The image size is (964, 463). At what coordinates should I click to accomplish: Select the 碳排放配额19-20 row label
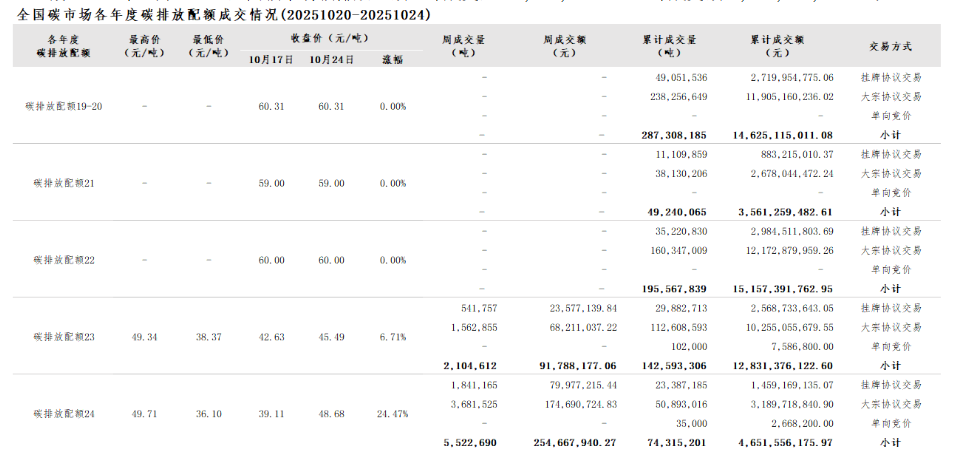[63, 106]
